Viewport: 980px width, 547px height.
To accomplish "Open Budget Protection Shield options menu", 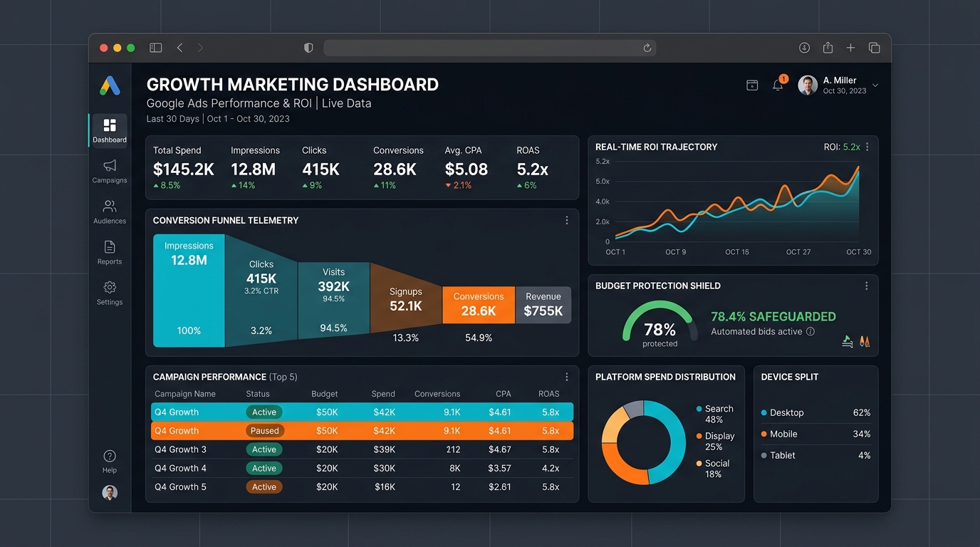I will coord(867,286).
